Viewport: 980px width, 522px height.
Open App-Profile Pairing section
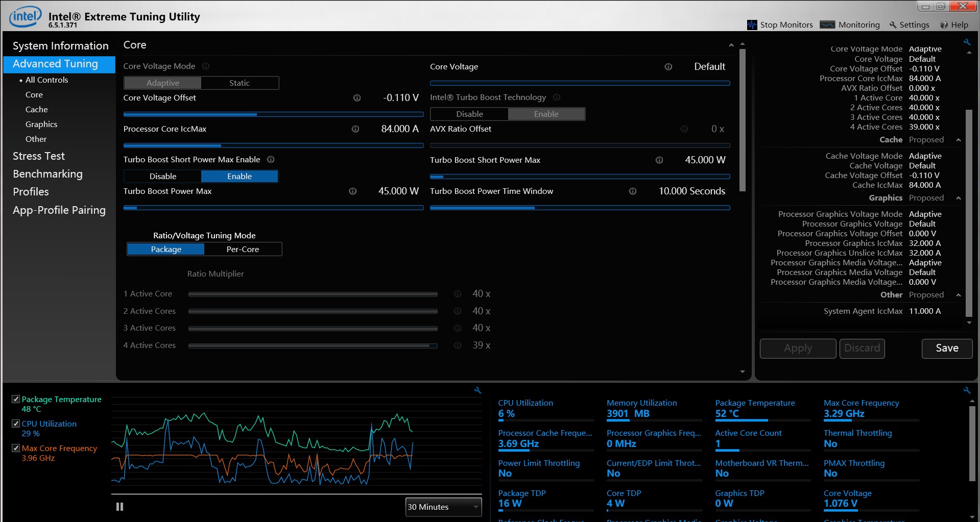[59, 210]
